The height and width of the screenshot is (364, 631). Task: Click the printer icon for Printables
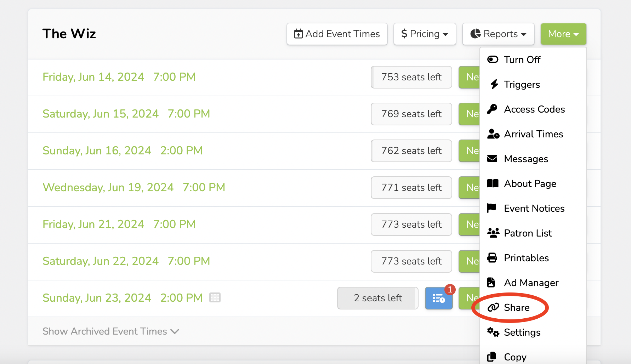click(493, 258)
